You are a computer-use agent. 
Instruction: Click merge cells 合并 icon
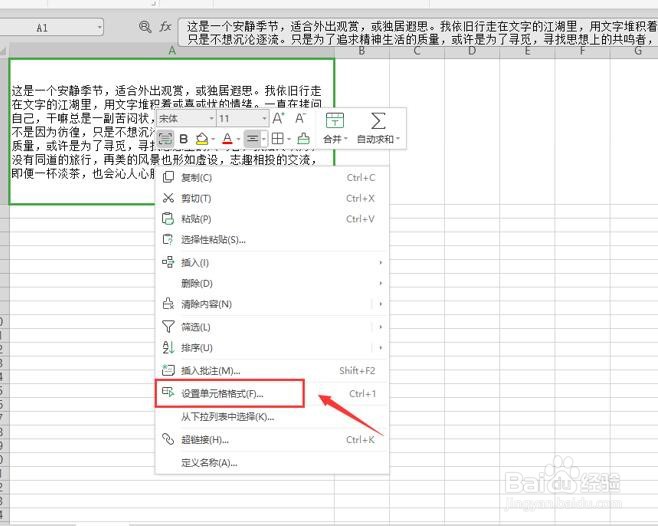tap(334, 120)
